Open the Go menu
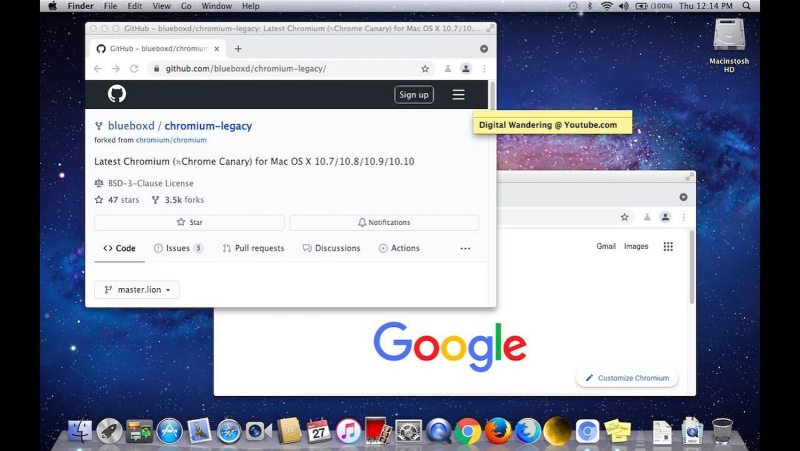 [186, 6]
